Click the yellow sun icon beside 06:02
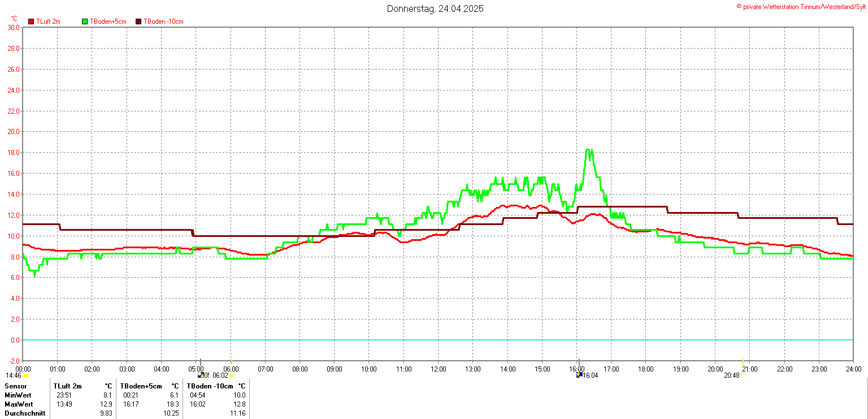Screen dimensions: 868x419 tap(232, 375)
